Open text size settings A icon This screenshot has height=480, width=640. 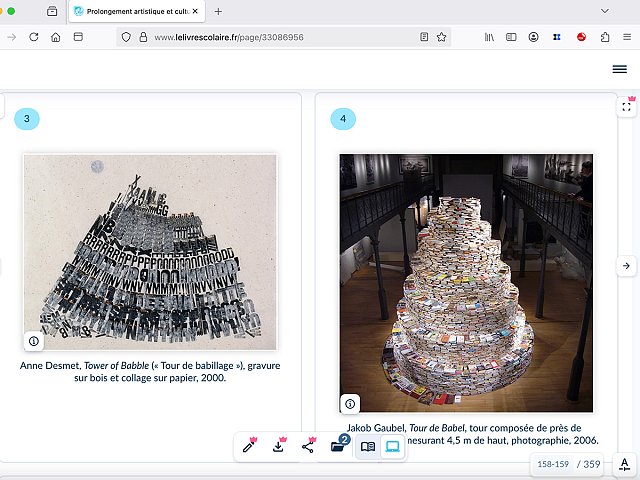pyautogui.click(x=624, y=464)
